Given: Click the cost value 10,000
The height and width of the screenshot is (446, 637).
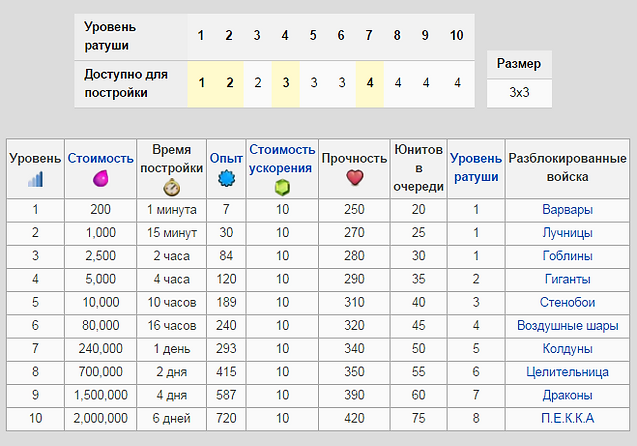Looking at the screenshot, I should tap(100, 302).
